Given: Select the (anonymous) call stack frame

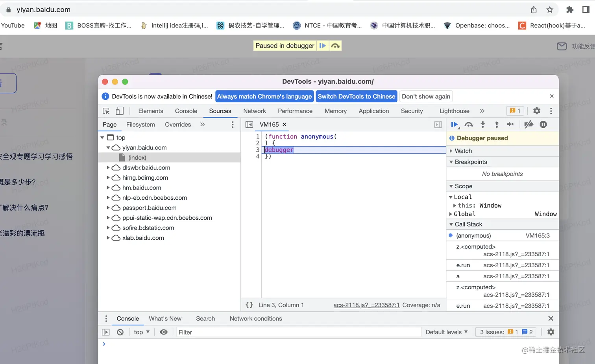Looking at the screenshot, I should pyautogui.click(x=503, y=235).
